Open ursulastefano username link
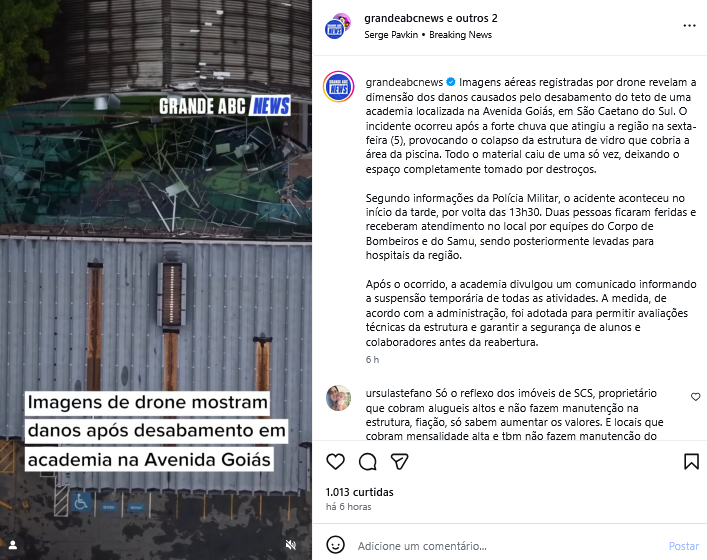707x560 pixels. coord(399,393)
